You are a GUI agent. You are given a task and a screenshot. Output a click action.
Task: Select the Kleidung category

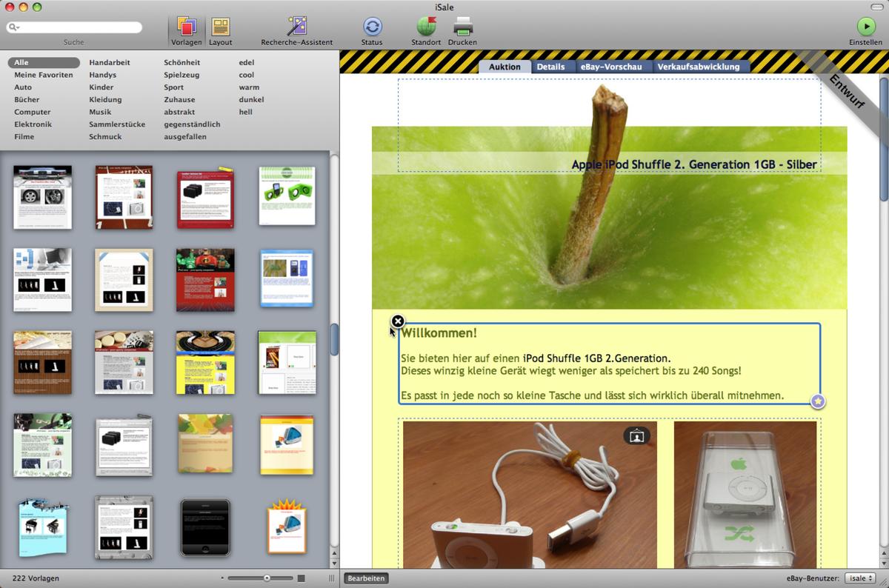105,99
